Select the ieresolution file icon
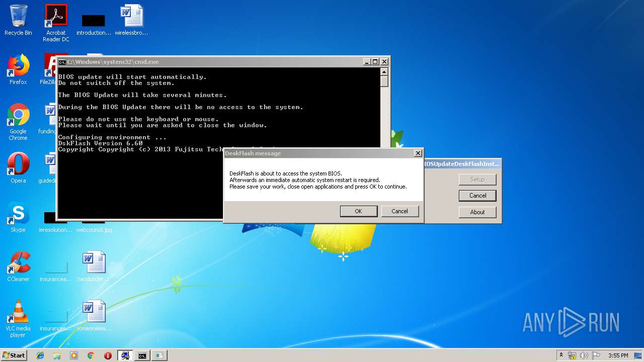The height and width of the screenshot is (362, 644). [x=56, y=223]
